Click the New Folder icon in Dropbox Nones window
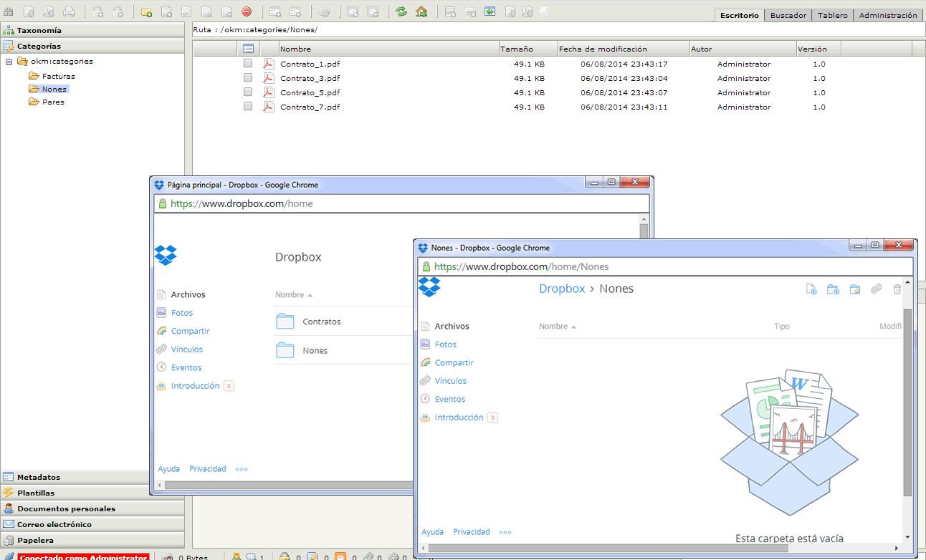The image size is (926, 560). pos(832,289)
